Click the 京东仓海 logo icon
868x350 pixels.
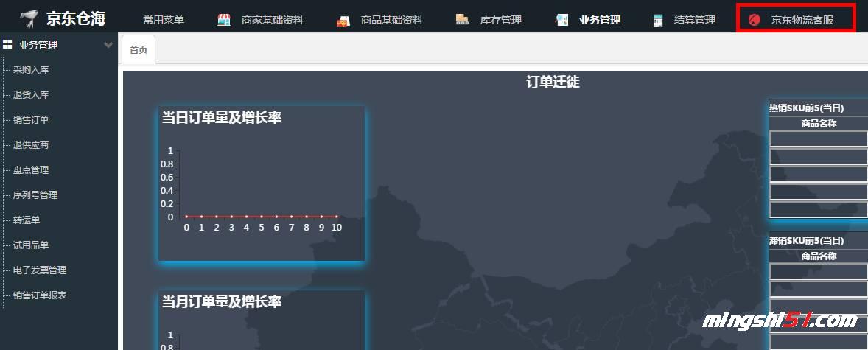tap(29, 18)
